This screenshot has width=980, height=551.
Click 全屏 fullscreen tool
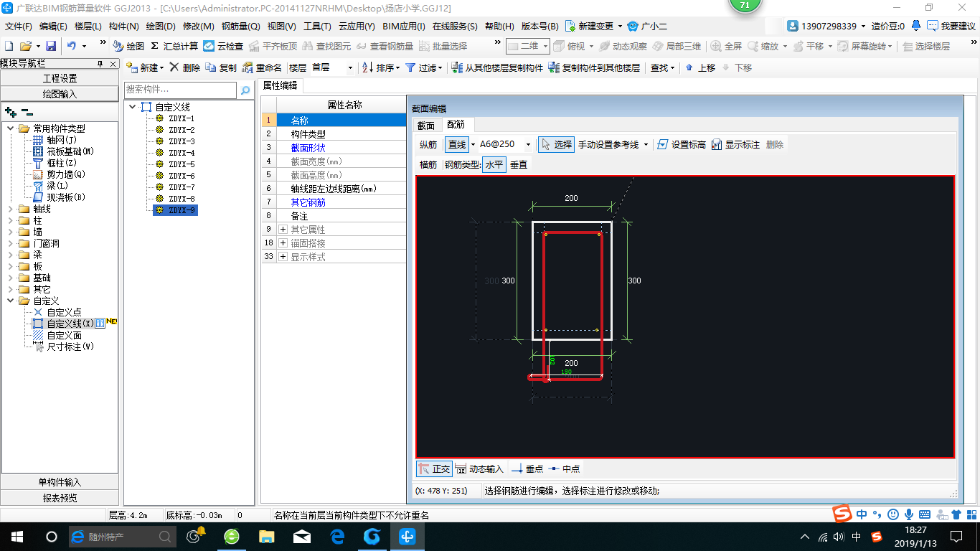point(727,46)
